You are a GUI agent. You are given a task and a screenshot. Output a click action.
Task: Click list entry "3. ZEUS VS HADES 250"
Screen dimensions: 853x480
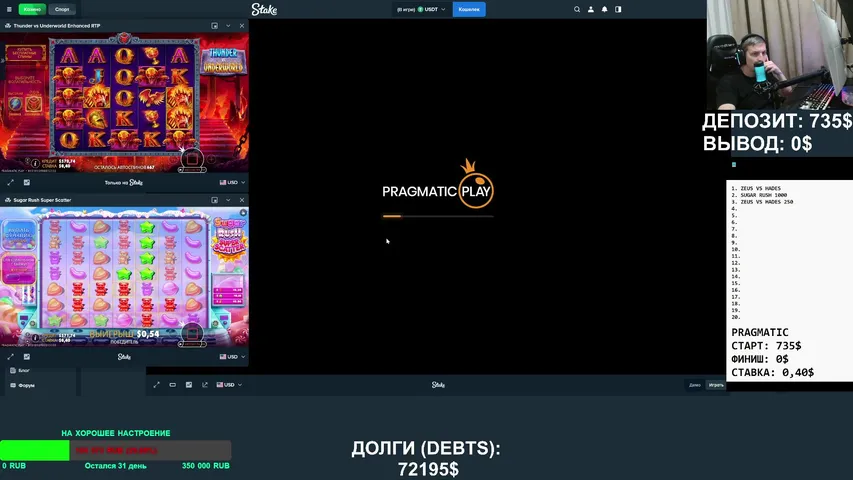point(762,202)
